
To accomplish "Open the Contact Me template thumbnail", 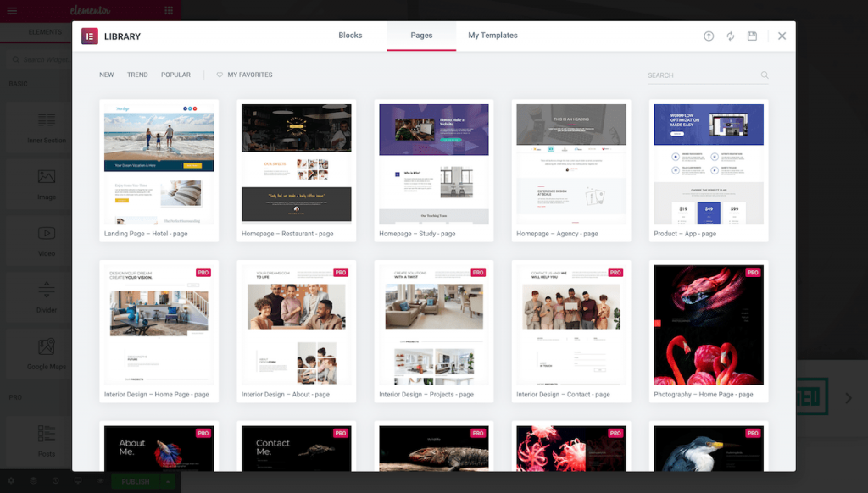I will pos(296,448).
